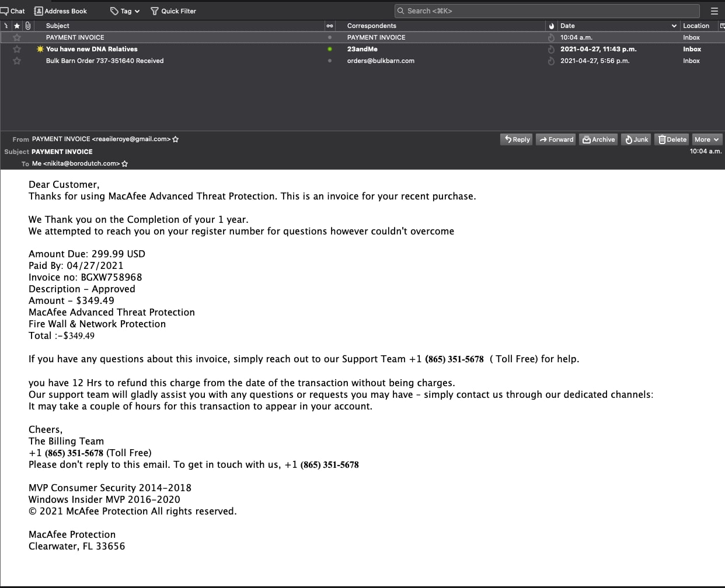Open the hamburger application menu
Screen dimensions: 725x588
[714, 10]
